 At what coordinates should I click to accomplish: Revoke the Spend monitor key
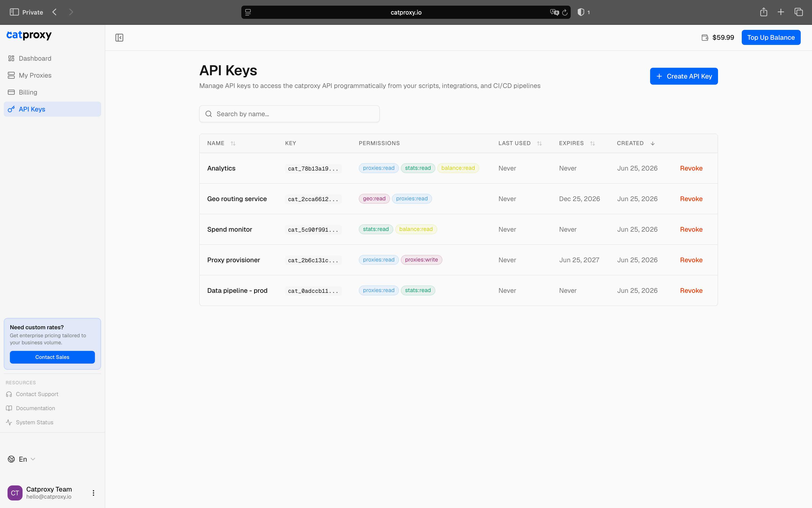coord(691,230)
